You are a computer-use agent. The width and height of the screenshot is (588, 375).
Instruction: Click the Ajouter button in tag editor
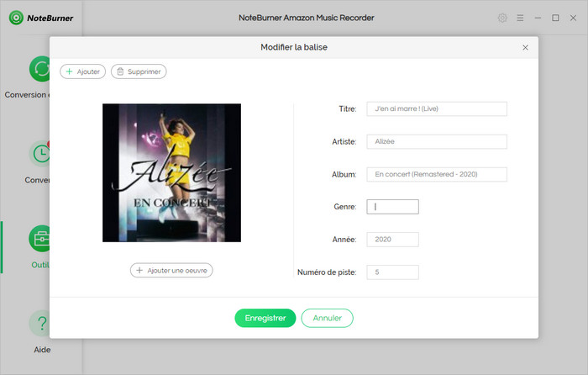pos(82,71)
